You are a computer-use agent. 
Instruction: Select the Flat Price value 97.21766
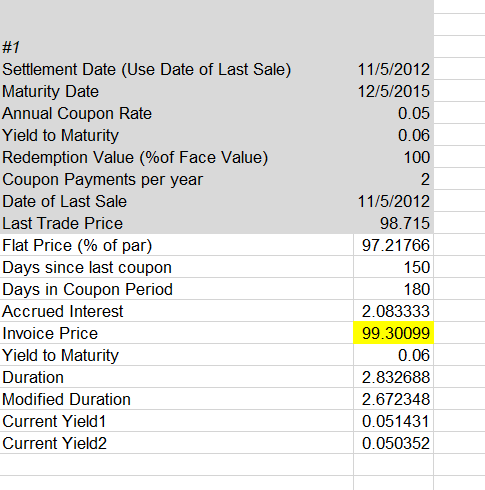393,245
